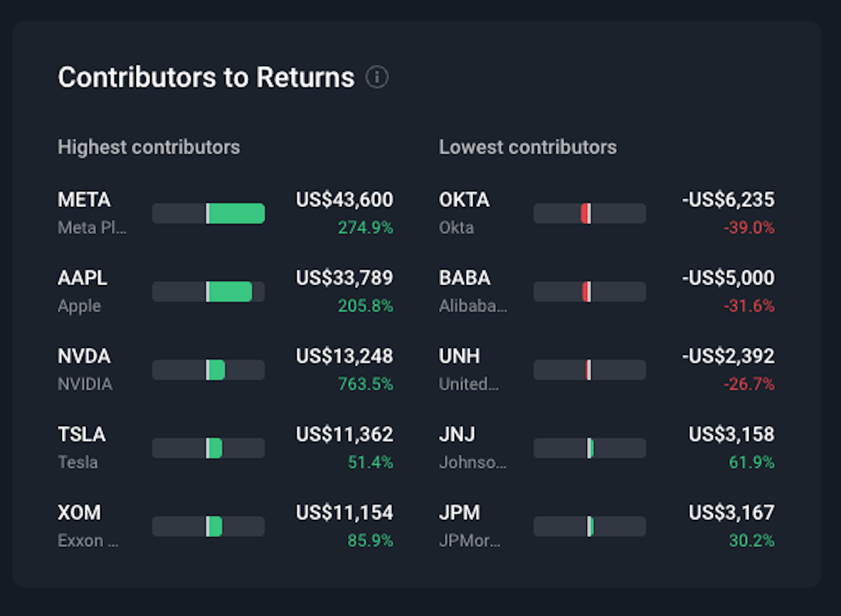Viewport: 841px width, 616px height.
Task: Click AAPL's green contribution bar
Action: (x=230, y=292)
